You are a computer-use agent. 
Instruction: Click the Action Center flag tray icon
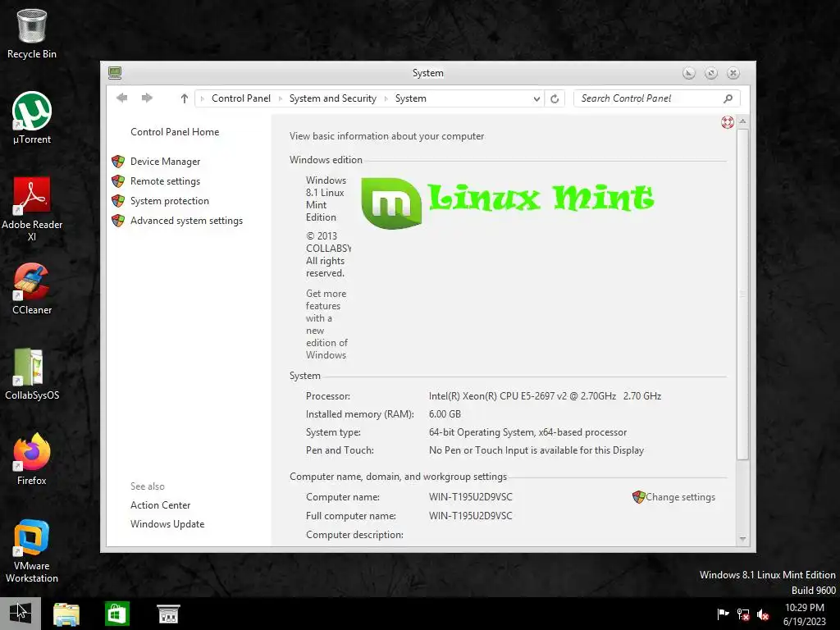723,614
